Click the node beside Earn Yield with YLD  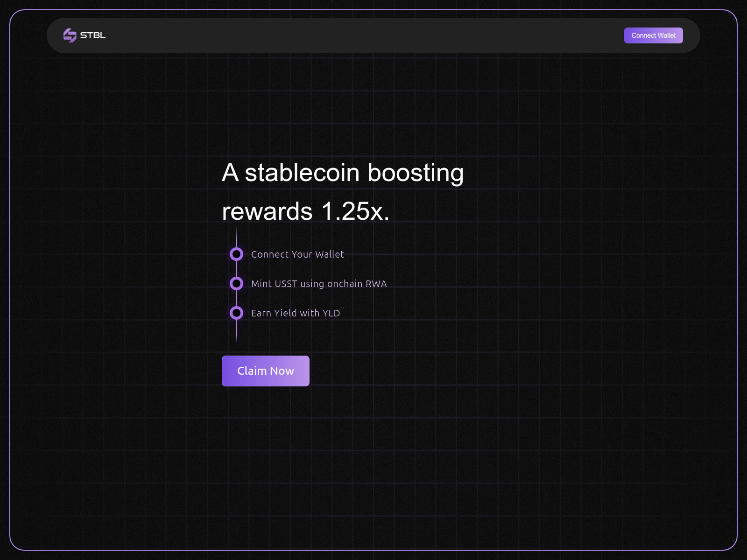coord(236,313)
